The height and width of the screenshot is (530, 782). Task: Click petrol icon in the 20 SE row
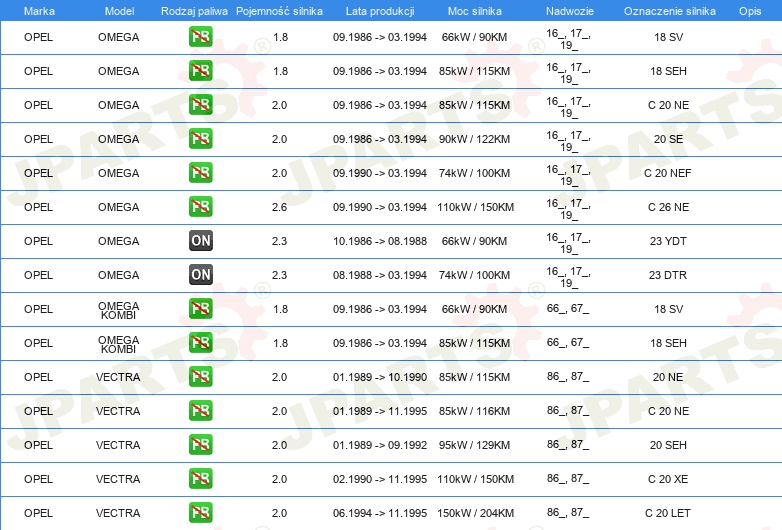click(x=200, y=139)
